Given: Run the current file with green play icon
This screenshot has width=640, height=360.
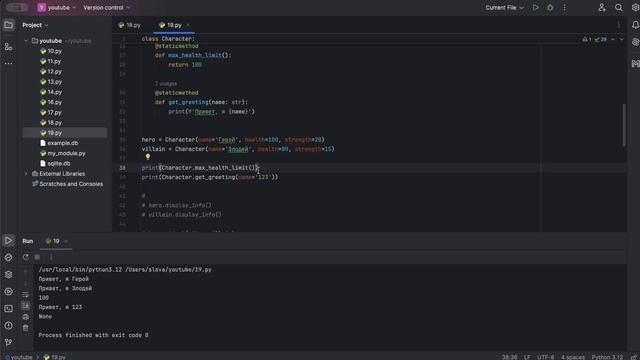Looking at the screenshot, I should pos(536,8).
